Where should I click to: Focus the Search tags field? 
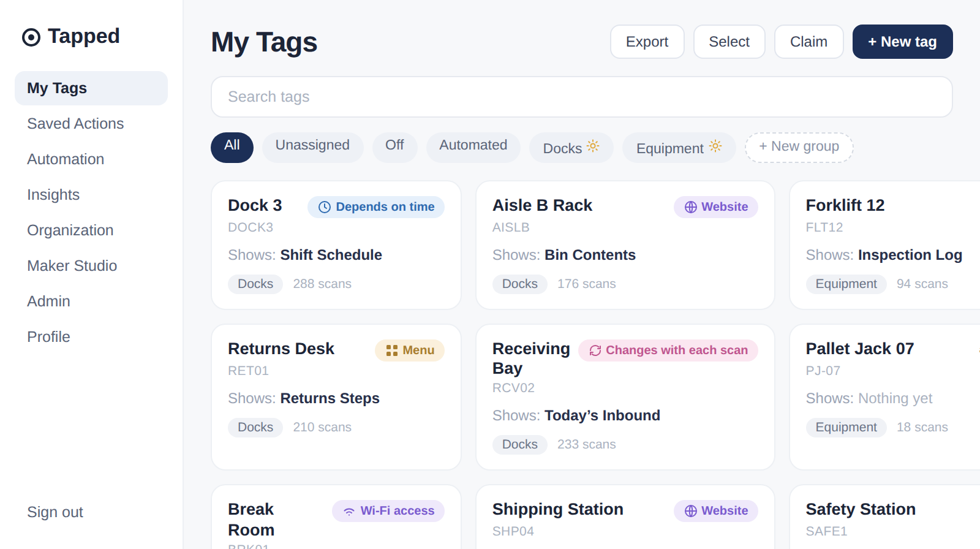click(x=581, y=97)
